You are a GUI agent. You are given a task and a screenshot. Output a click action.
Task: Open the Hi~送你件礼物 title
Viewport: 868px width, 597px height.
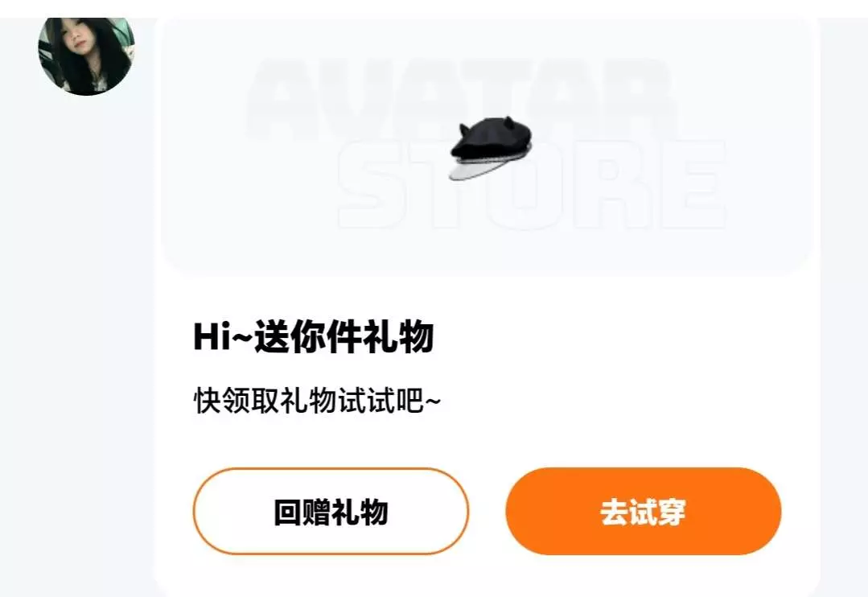313,336
